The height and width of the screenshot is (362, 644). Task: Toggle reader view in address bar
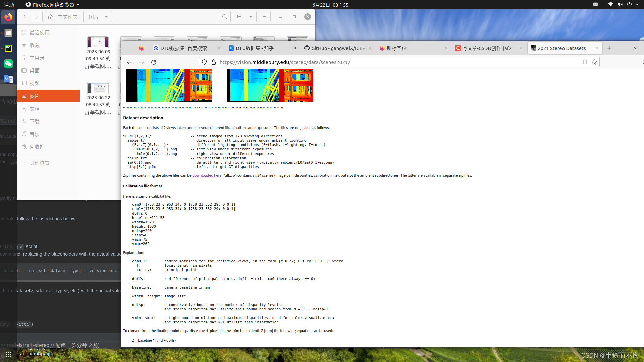tap(585, 62)
